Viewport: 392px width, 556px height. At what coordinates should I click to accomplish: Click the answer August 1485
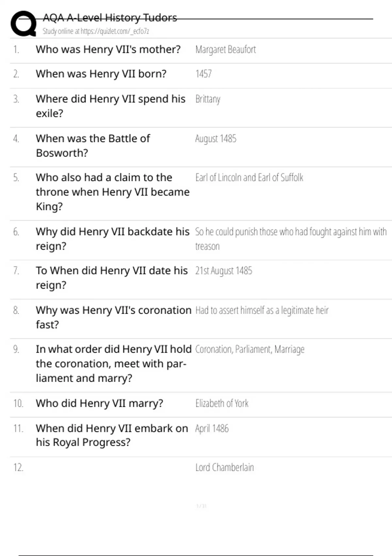pyautogui.click(x=216, y=139)
